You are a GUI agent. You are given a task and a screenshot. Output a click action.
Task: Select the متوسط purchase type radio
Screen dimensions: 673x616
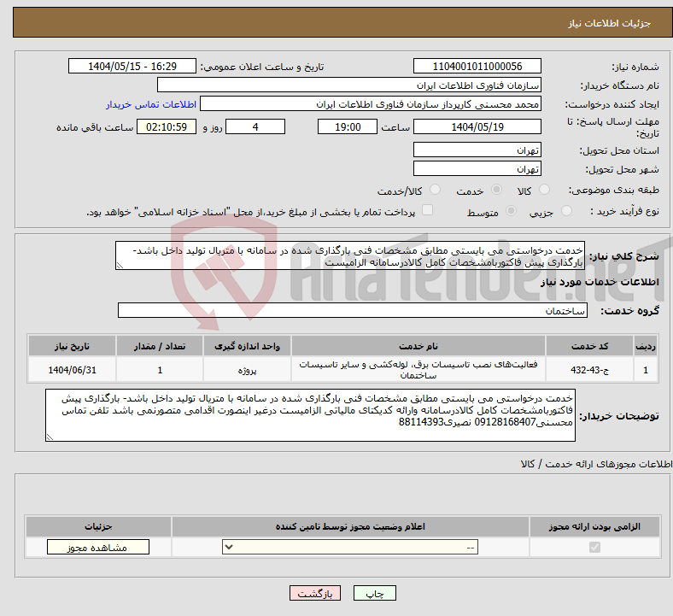coord(511,211)
